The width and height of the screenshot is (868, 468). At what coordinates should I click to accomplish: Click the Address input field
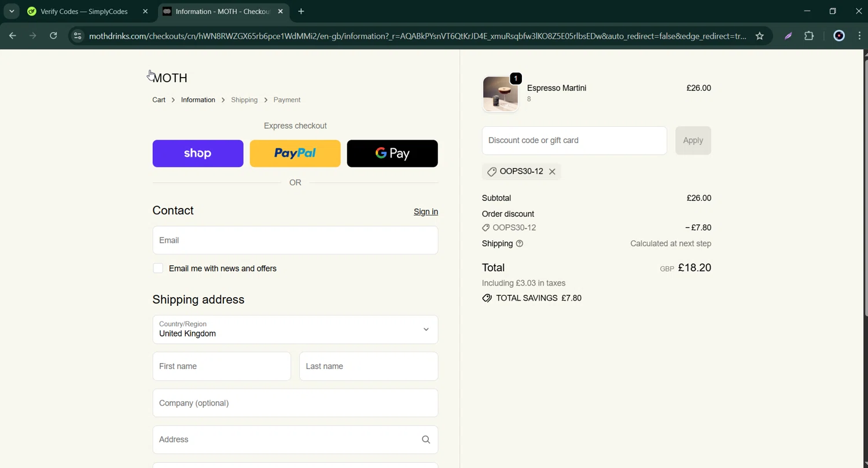(295, 440)
